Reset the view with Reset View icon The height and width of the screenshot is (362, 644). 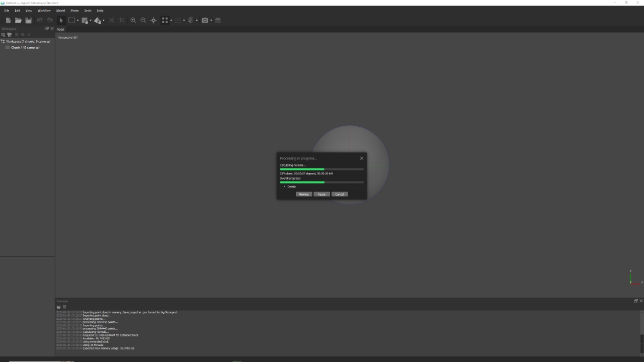pyautogui.click(x=153, y=20)
